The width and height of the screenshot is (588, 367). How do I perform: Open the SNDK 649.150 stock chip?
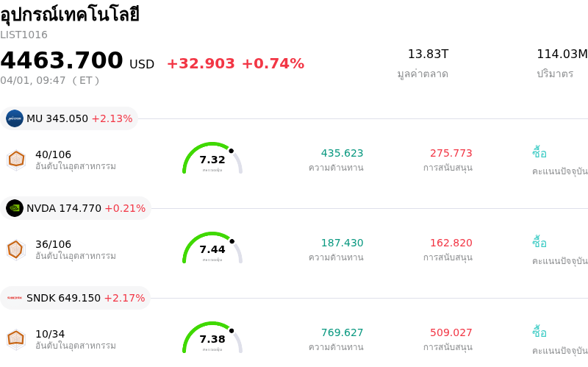click(76, 298)
